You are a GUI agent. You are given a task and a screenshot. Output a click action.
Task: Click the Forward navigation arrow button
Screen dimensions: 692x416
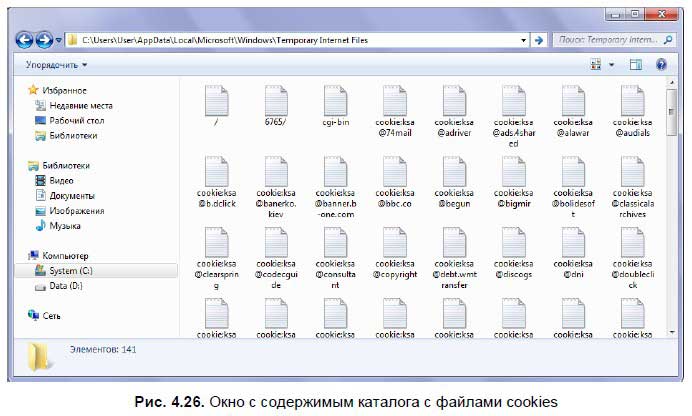click(x=46, y=40)
